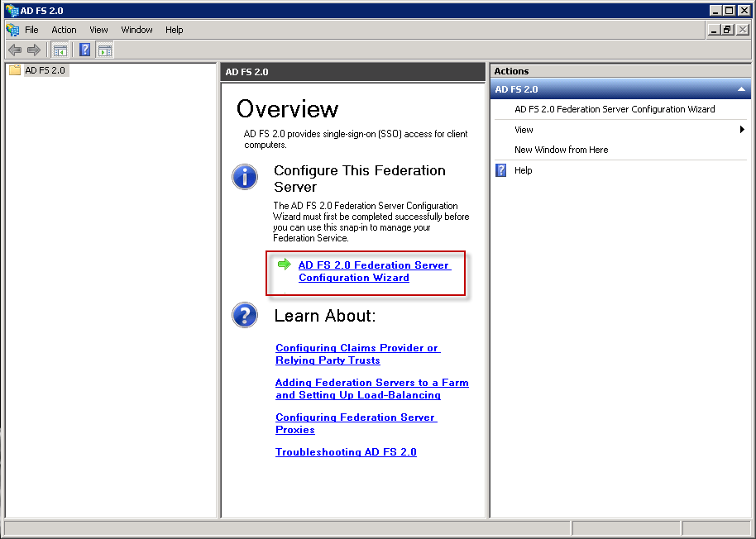Viewport: 756px width, 539px height.
Task: Open the Window menu
Action: pos(137,30)
